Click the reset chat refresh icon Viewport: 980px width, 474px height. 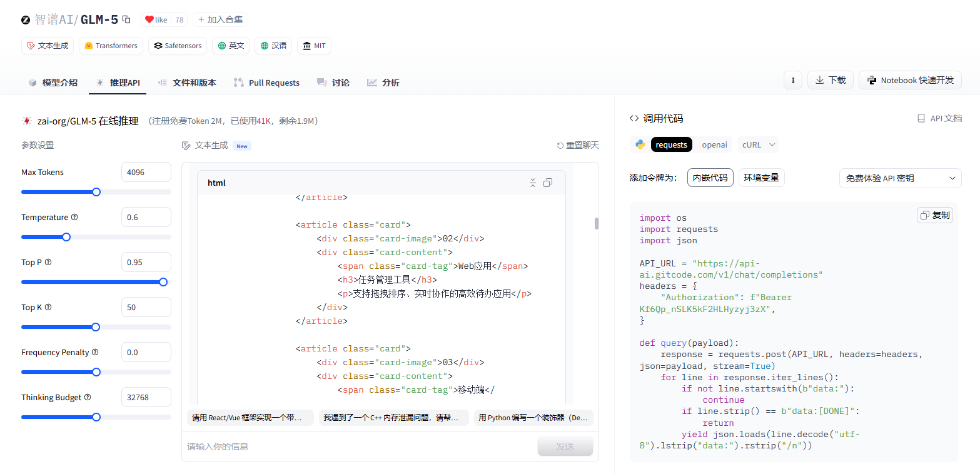point(560,145)
